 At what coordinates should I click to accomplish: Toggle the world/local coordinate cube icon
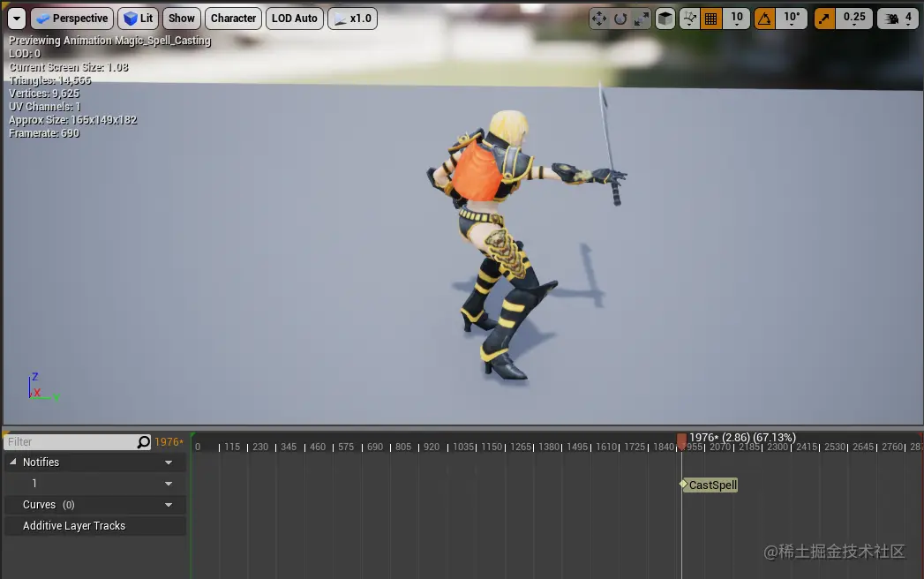tap(665, 19)
